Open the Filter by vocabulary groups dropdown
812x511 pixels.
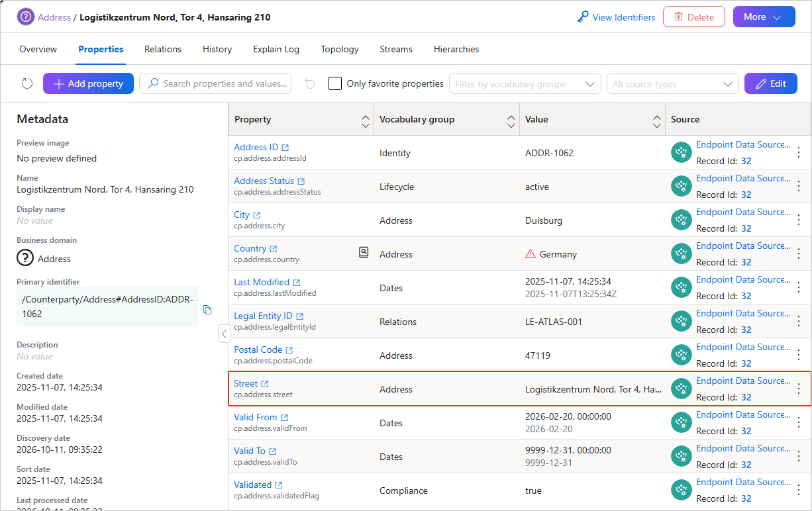[x=525, y=84]
